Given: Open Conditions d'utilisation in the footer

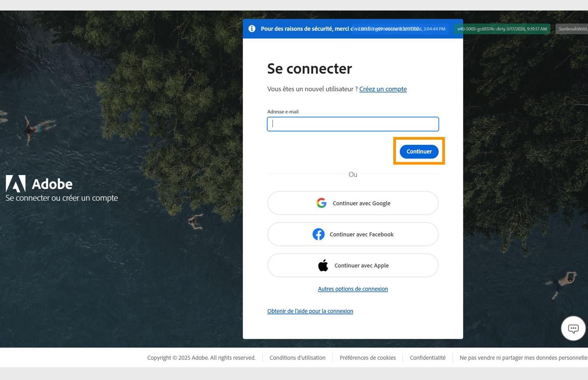Looking at the screenshot, I should (297, 357).
